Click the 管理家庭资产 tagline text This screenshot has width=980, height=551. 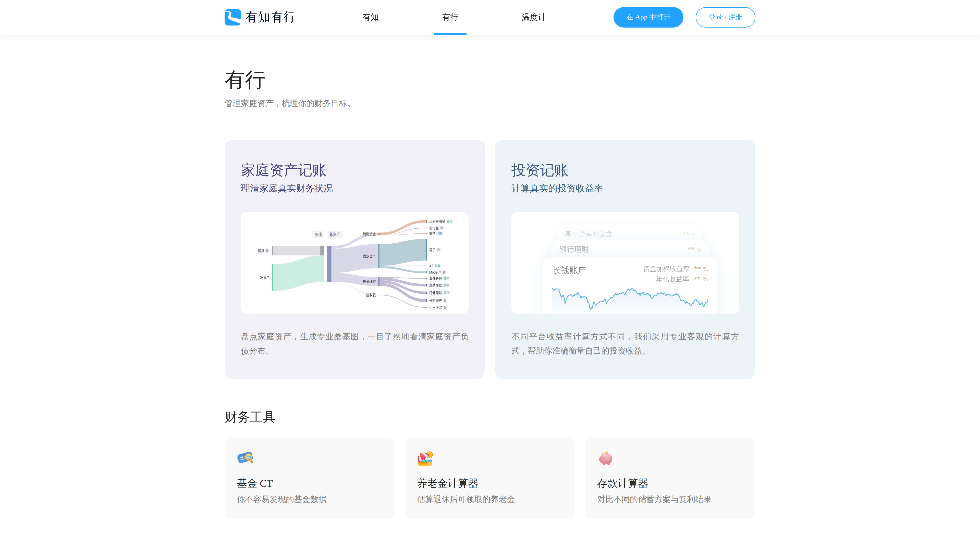[x=289, y=103]
